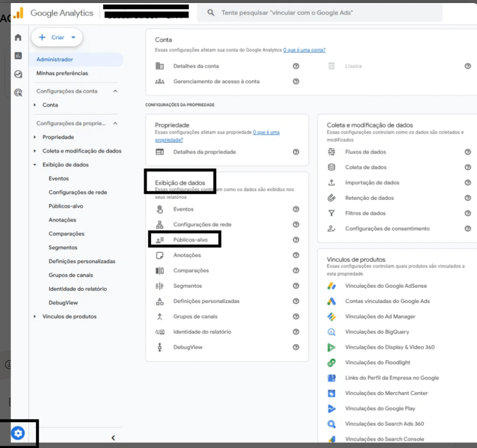The width and height of the screenshot is (477, 448).
Task: Open Links do Perfil da Empresa no Google
Action: (392, 378)
